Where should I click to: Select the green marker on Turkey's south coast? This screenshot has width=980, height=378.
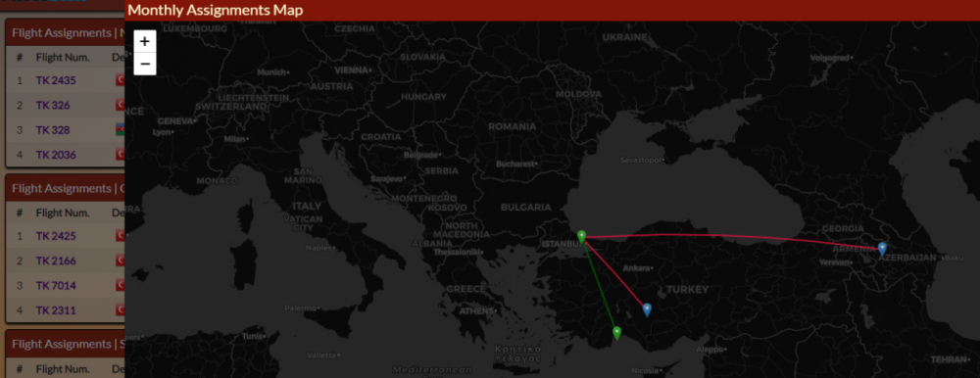tap(616, 333)
